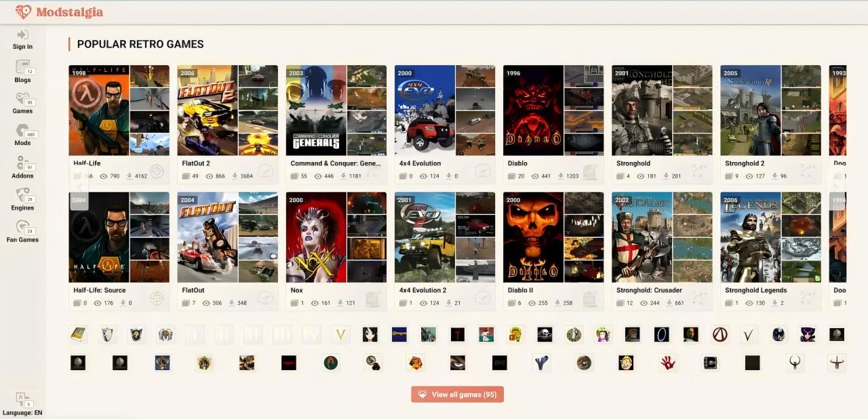Change language via Language: EN

22,404
